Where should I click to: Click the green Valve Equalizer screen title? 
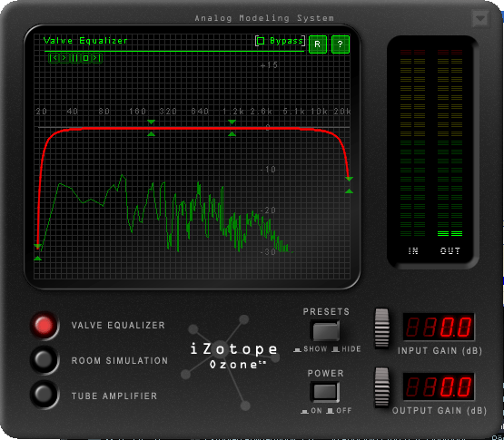(85, 41)
